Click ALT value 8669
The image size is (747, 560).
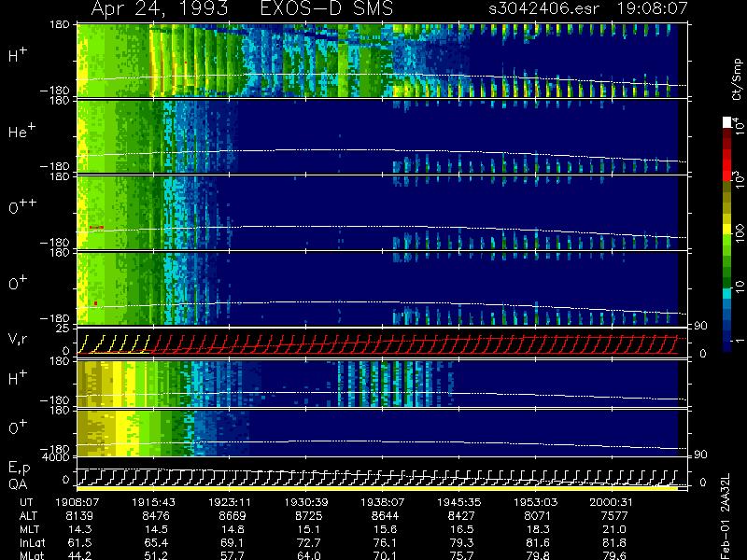232,516
